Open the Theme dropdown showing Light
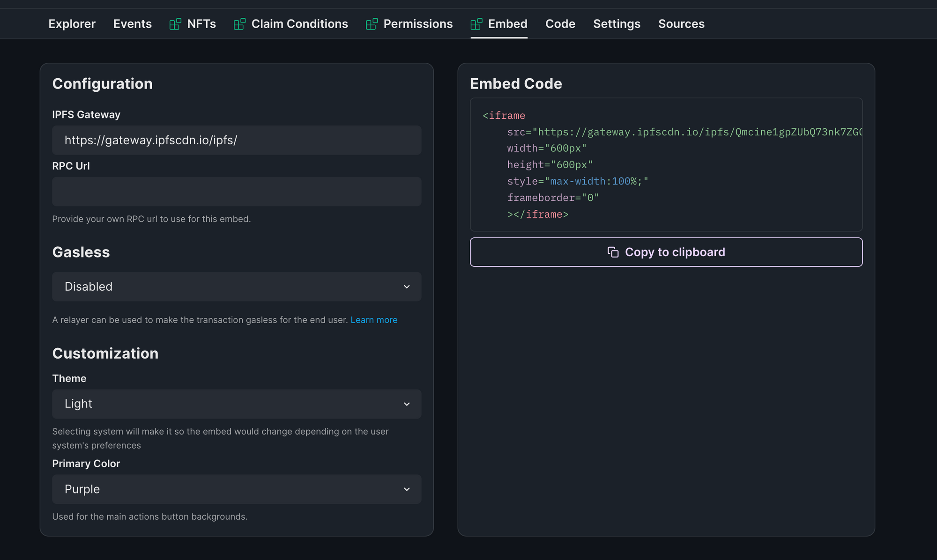The height and width of the screenshot is (560, 937). [237, 404]
